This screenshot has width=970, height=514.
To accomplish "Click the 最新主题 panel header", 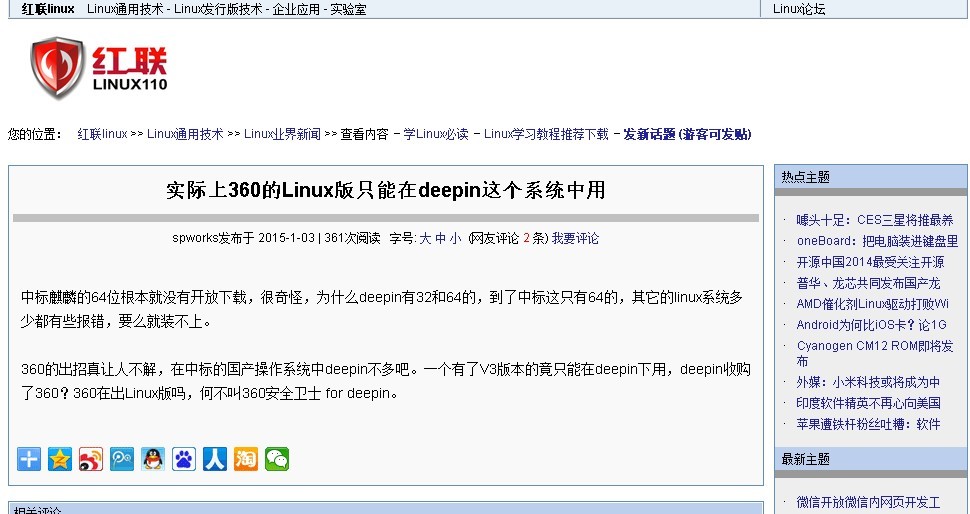I will point(870,459).
